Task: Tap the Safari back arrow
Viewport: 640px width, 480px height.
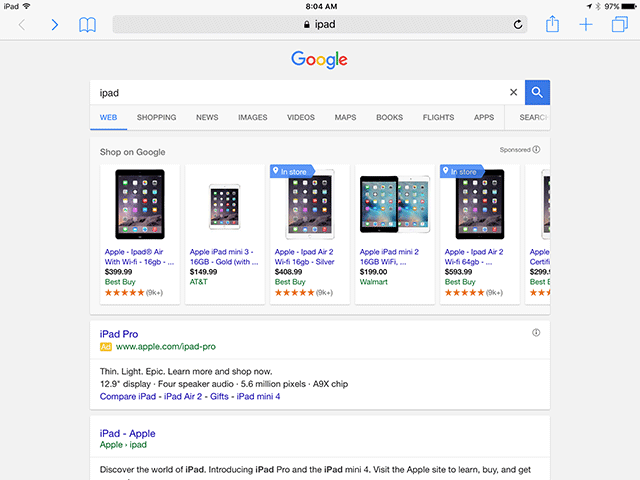Action: 22,24
